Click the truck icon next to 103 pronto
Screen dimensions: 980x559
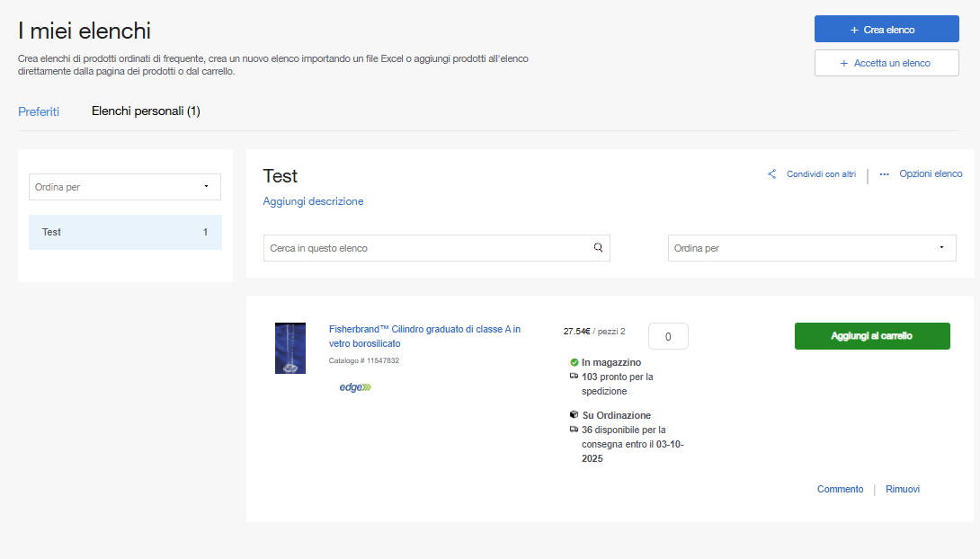pos(574,377)
